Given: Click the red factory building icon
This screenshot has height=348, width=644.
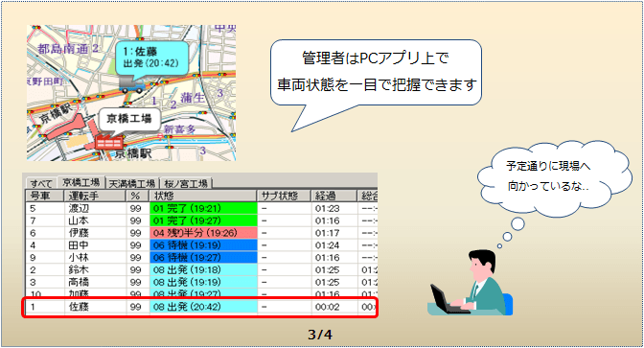Looking at the screenshot, I should [x=109, y=143].
